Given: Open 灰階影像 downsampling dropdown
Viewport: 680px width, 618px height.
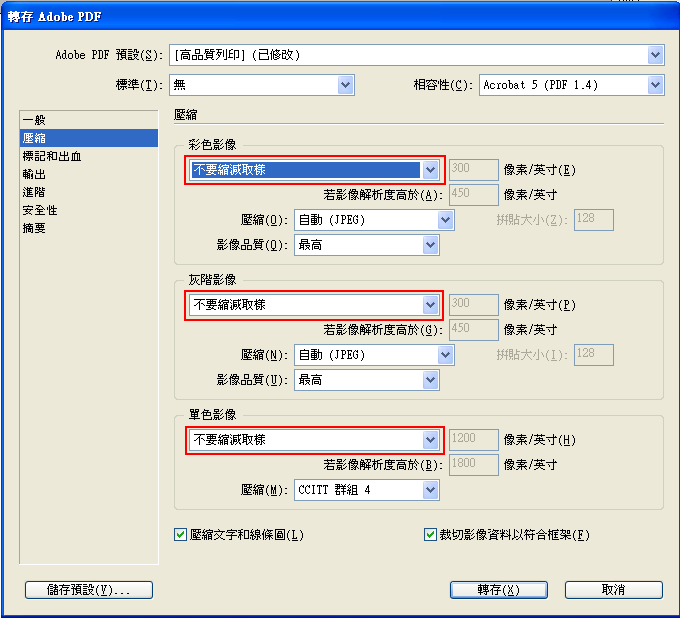Looking at the screenshot, I should tap(314, 305).
